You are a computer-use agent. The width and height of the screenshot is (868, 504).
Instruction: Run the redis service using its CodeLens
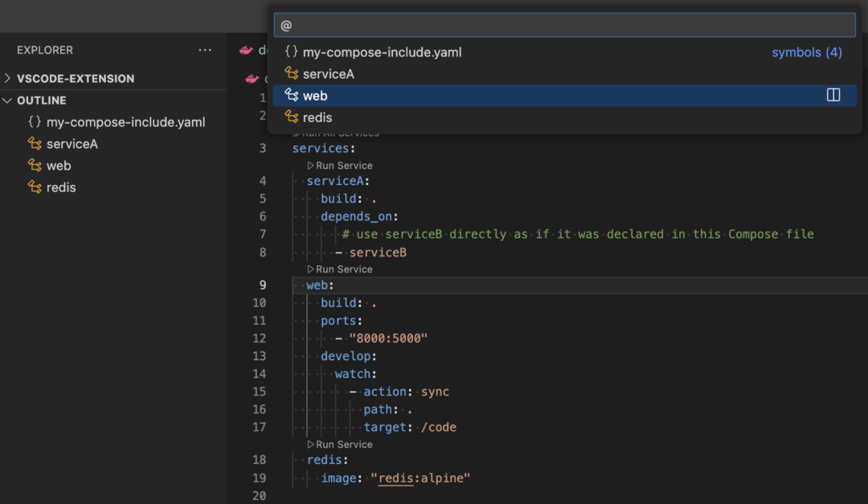tap(339, 444)
